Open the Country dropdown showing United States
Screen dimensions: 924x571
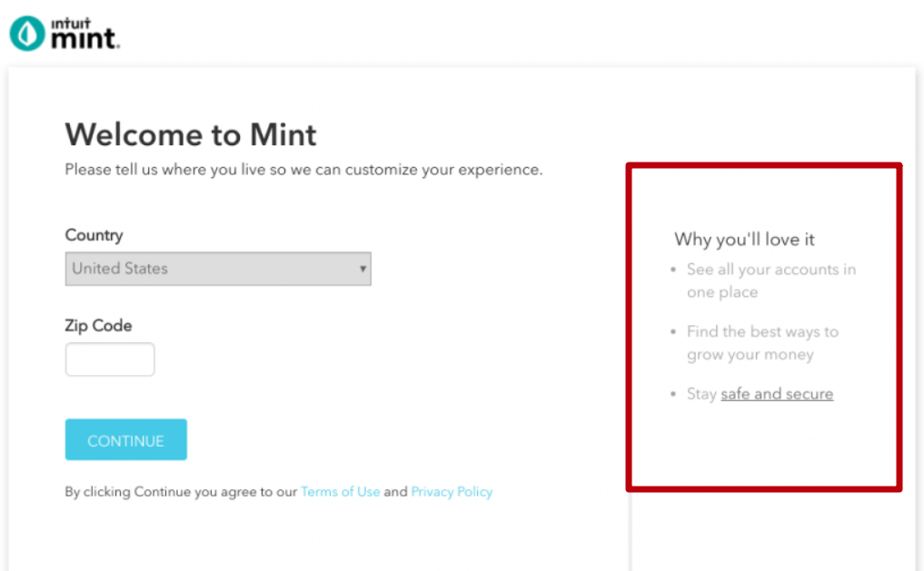pyautogui.click(x=218, y=269)
